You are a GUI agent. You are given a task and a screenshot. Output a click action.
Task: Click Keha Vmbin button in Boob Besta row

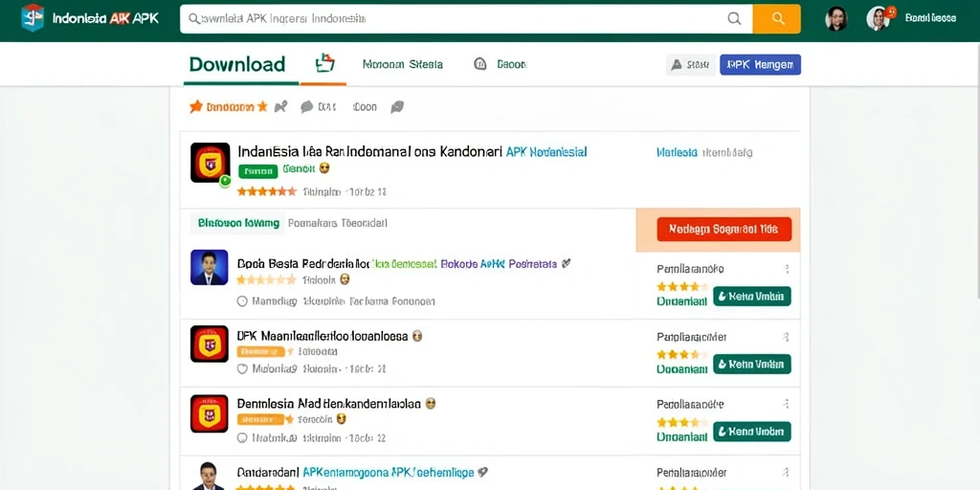[x=752, y=297]
